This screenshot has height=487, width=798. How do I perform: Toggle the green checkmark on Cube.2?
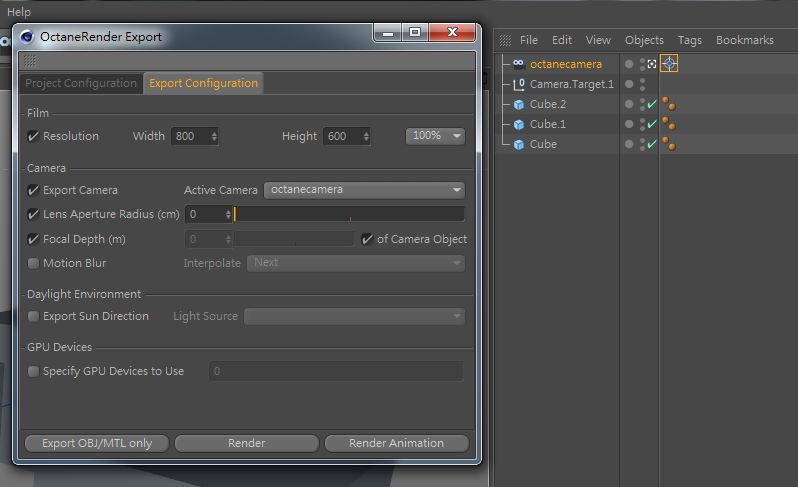coord(652,104)
